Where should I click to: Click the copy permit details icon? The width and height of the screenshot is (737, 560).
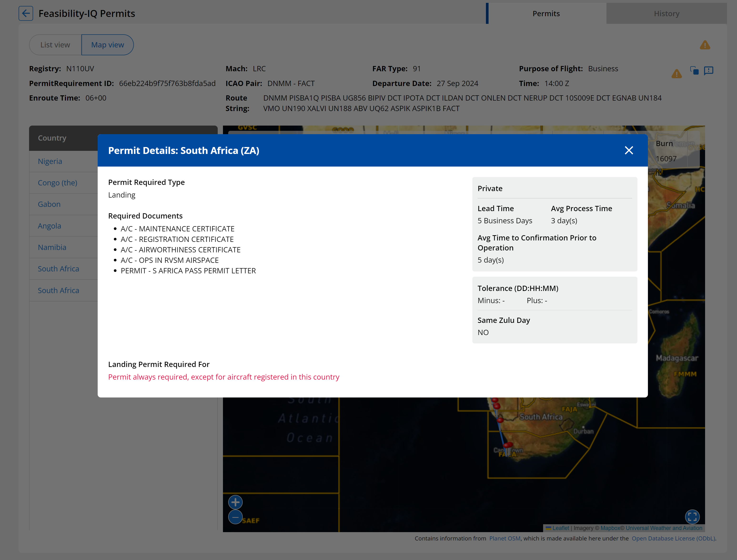(x=694, y=70)
